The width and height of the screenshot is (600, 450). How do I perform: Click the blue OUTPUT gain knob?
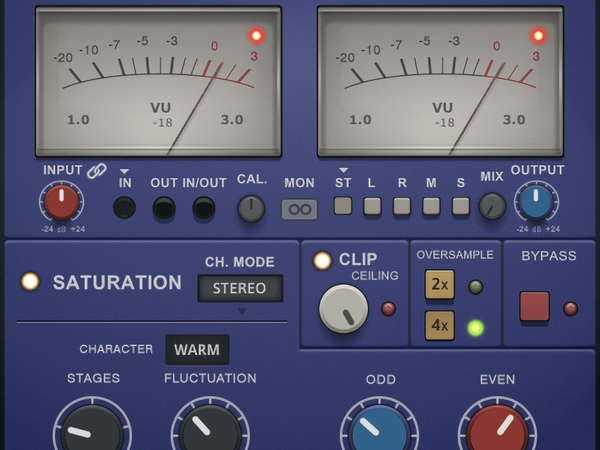coord(535,203)
